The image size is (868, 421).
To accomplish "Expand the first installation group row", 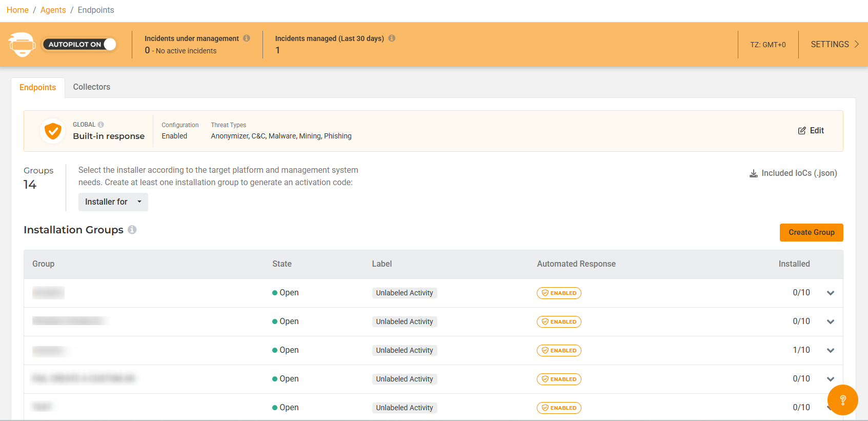I will pyautogui.click(x=831, y=293).
